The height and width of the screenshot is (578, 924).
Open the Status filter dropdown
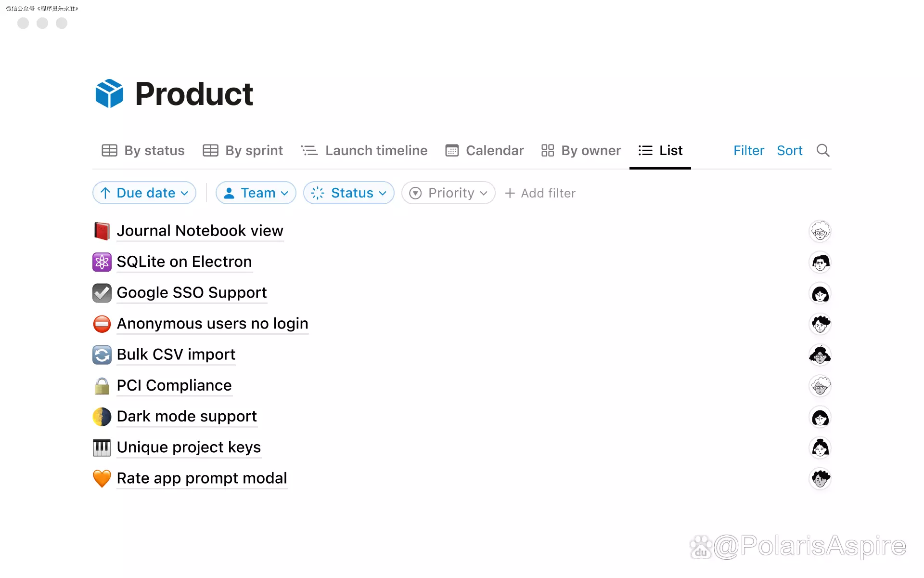349,193
